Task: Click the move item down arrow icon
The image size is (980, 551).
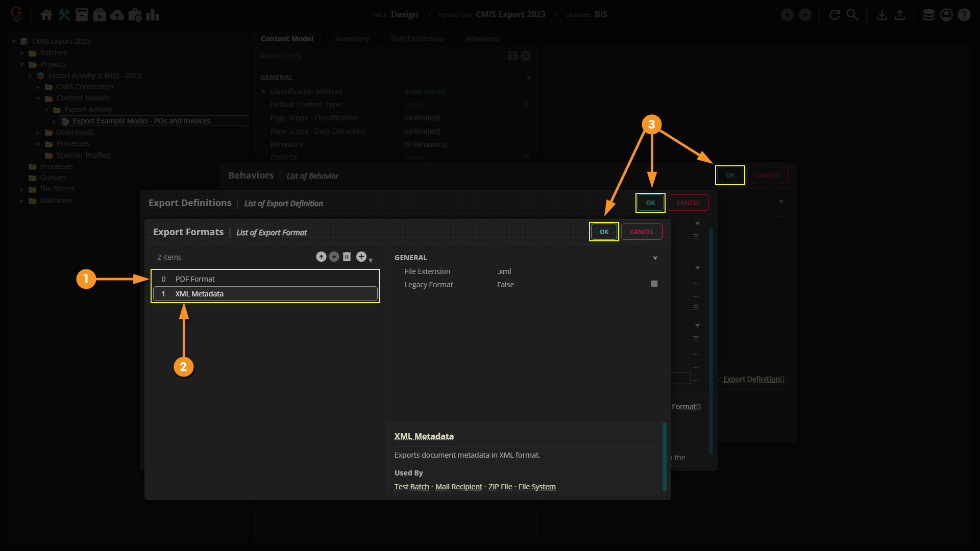Action: pyautogui.click(x=334, y=257)
